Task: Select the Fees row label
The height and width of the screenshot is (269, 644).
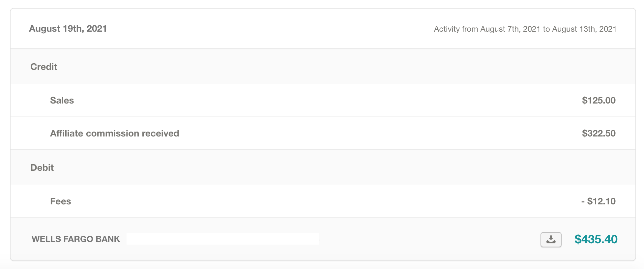Action: (x=60, y=201)
